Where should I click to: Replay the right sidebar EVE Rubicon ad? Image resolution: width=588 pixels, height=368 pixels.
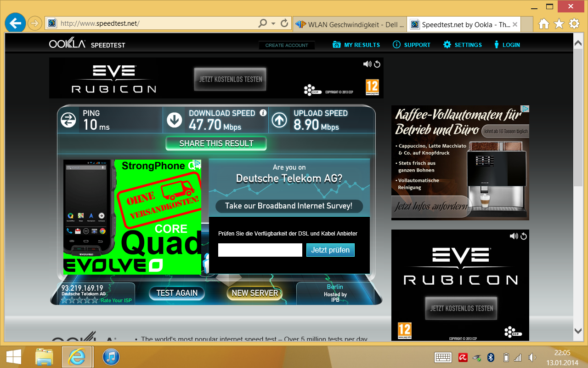[524, 236]
